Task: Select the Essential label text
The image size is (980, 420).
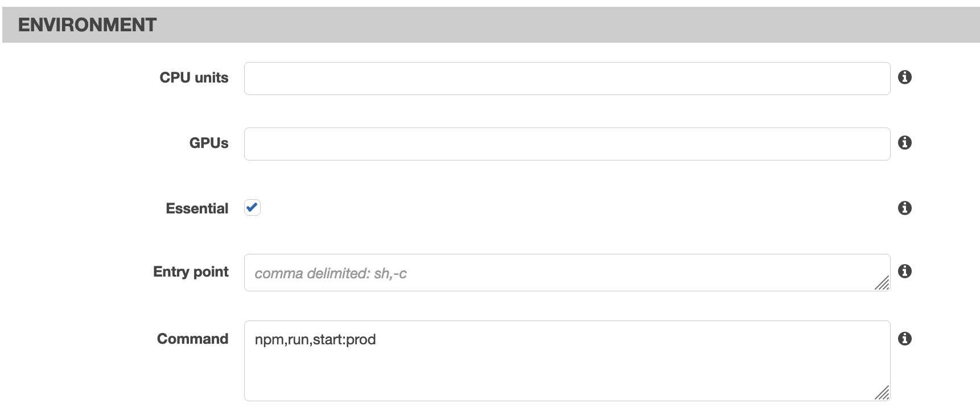Action: (x=197, y=209)
